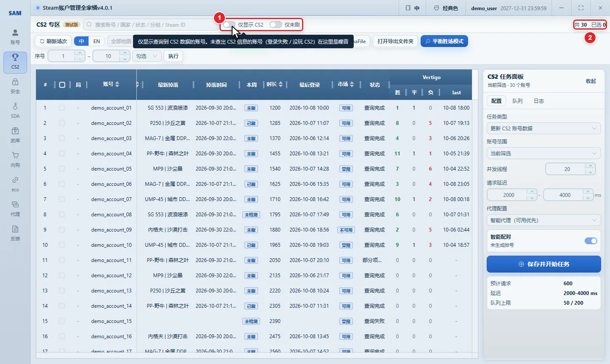Open the SDA sidebar section
610x364 pixels.
coord(15,110)
